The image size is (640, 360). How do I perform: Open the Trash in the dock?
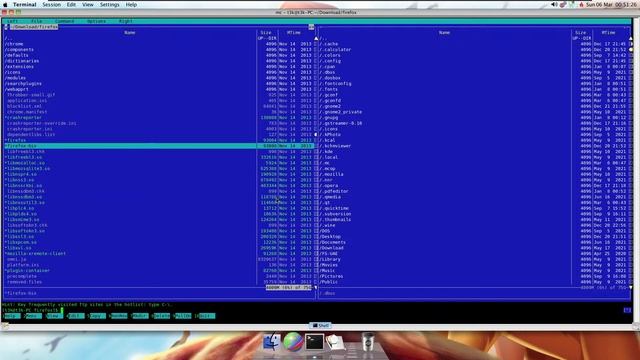click(367, 341)
